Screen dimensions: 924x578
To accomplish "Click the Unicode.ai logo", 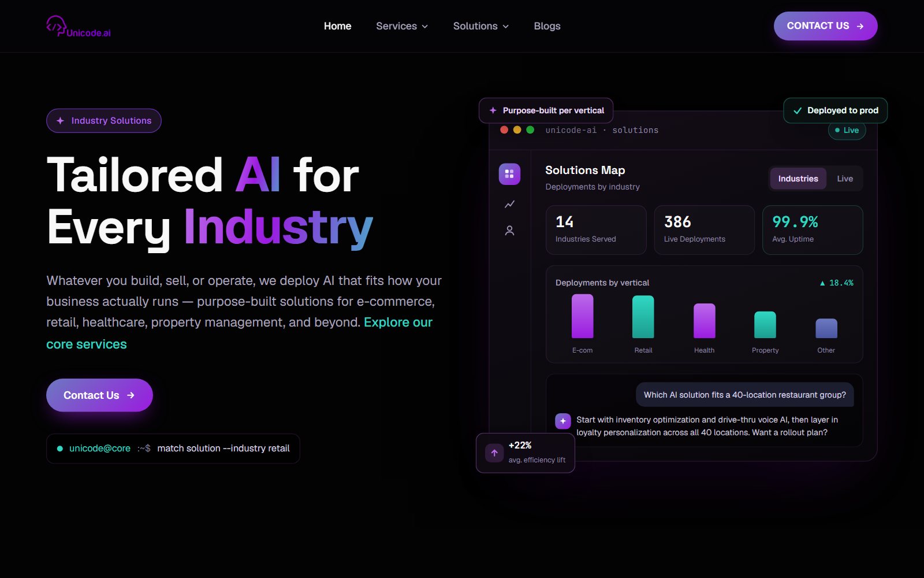I will pos(79,27).
